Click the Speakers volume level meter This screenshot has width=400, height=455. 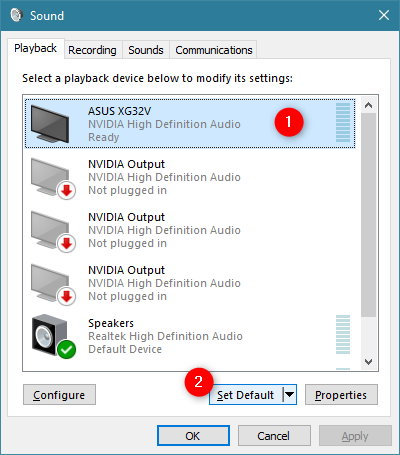coord(343,334)
